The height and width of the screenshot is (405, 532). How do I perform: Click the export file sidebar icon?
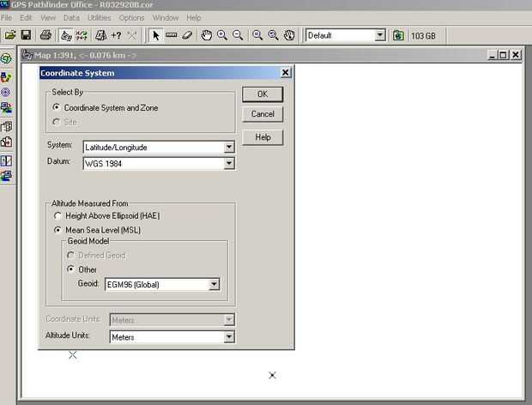coord(6,142)
